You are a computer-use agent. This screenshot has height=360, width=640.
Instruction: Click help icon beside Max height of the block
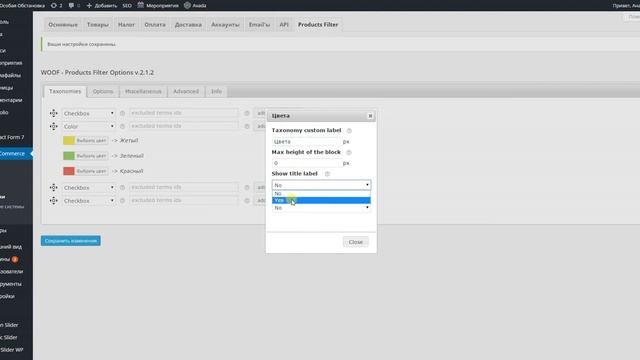[x=349, y=152]
